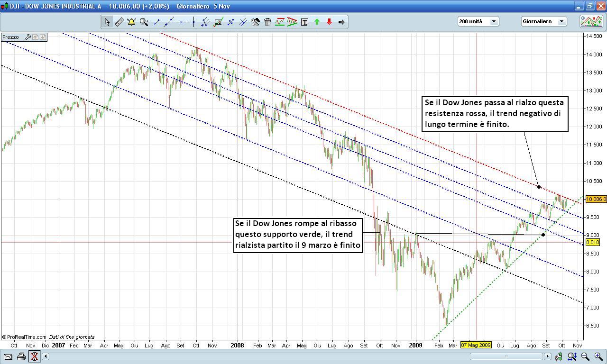Viewport: 607px width, 364px height.
Task: Select the support-resistance chart tool
Action: pyautogui.click(x=280, y=22)
